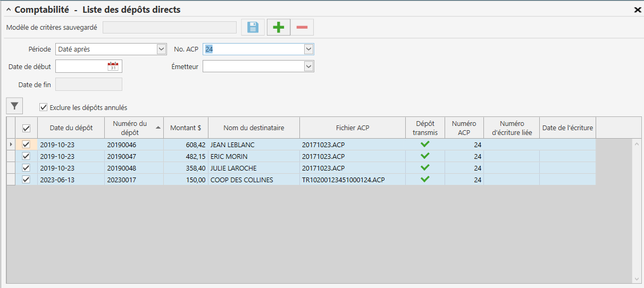Image resolution: width=644 pixels, height=288 pixels.
Task: Click deposit number 20190047 cell
Action: 133,156
